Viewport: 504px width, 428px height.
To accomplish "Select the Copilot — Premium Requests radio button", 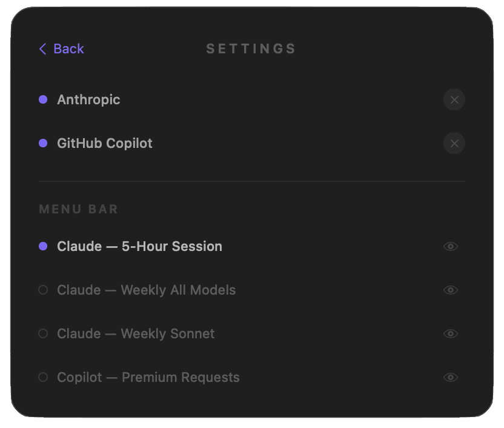I will [x=42, y=377].
